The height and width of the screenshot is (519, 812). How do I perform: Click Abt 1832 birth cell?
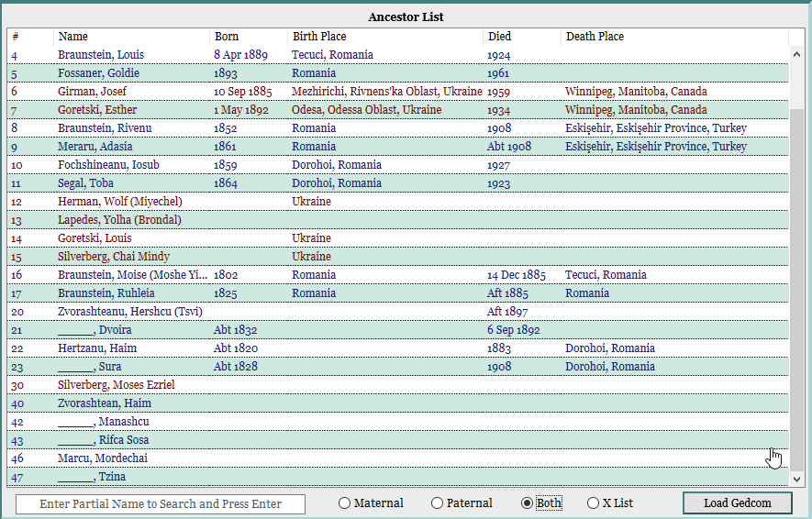pyautogui.click(x=236, y=330)
